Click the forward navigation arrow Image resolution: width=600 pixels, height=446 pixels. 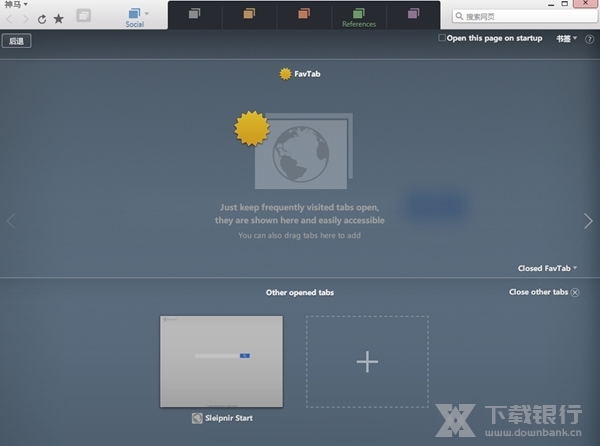tap(25, 19)
